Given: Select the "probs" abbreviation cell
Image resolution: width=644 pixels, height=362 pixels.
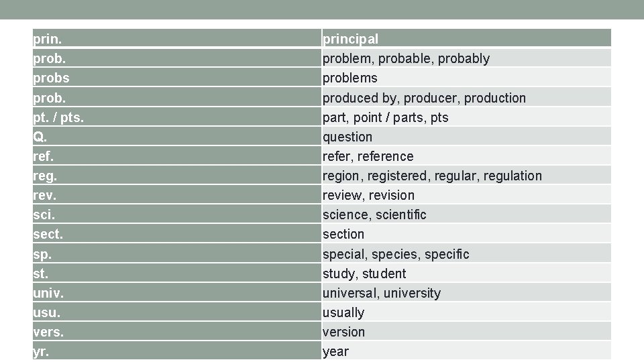Looking at the screenshot, I should [x=52, y=78].
